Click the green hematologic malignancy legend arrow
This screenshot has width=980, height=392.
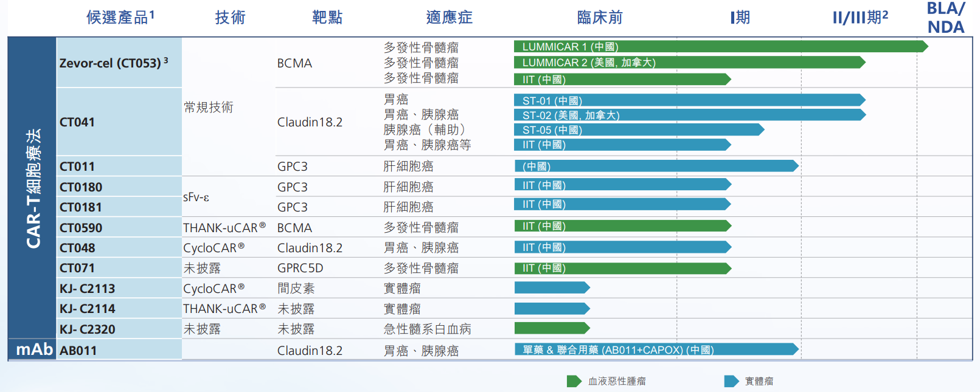[574, 381]
